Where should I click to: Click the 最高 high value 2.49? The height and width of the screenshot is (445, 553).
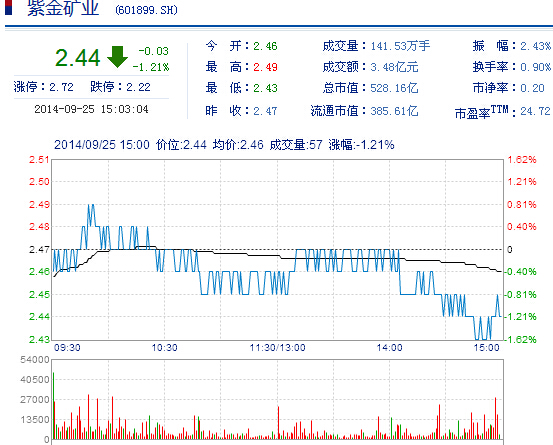click(x=265, y=67)
